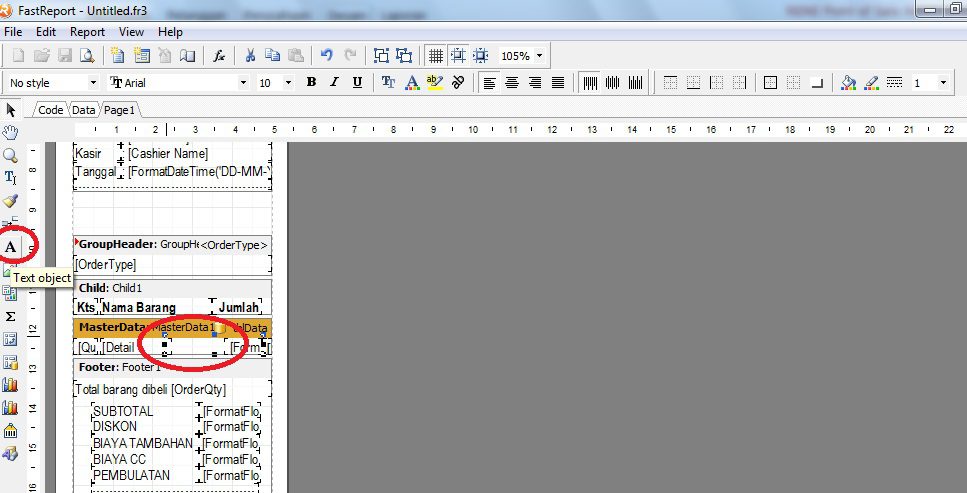The image size is (967, 493).
Task: Add a new dialog page
Action: [x=142, y=56]
